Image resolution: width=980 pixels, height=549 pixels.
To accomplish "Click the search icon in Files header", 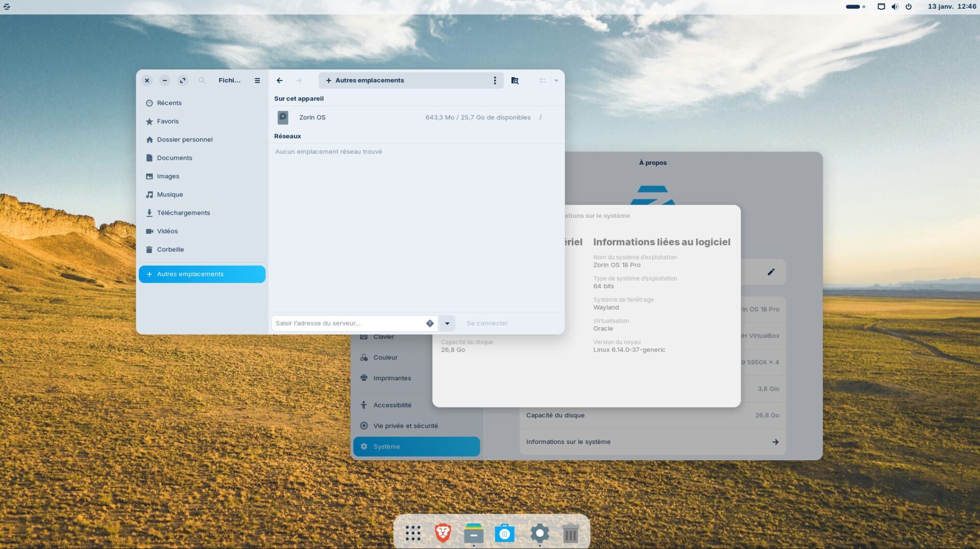I will click(202, 81).
